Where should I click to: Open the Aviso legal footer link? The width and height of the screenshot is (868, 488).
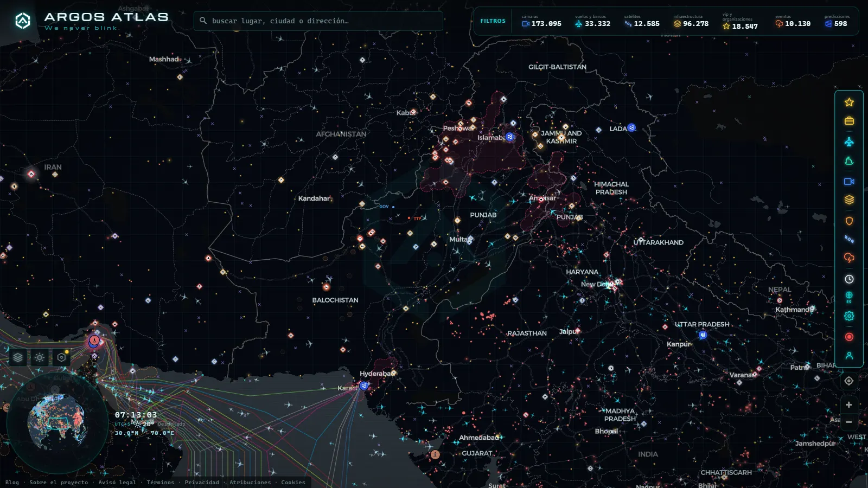pyautogui.click(x=117, y=482)
